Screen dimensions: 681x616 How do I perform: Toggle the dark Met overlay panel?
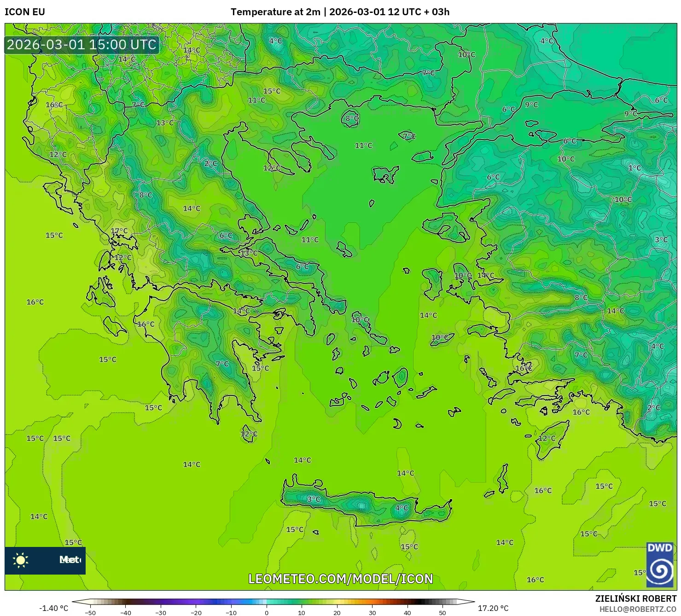(45, 561)
